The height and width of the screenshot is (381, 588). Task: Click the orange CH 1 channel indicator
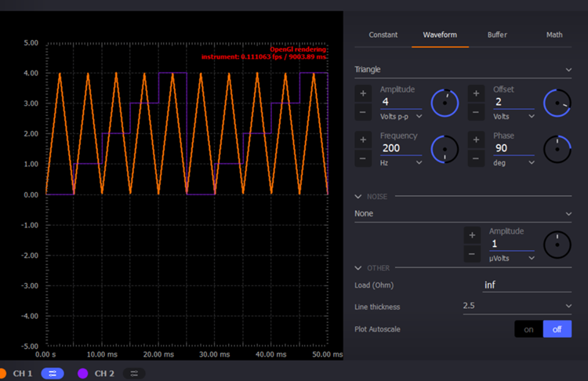(x=2, y=373)
